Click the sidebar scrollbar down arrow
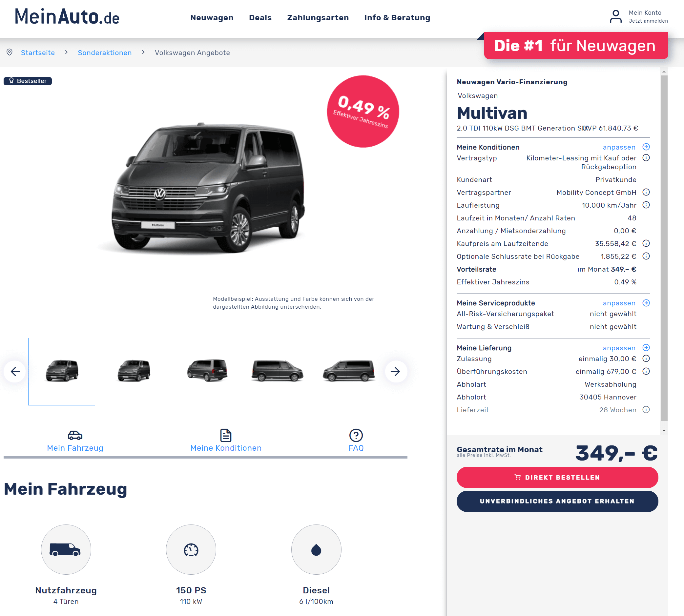The image size is (684, 616). pyautogui.click(x=664, y=431)
